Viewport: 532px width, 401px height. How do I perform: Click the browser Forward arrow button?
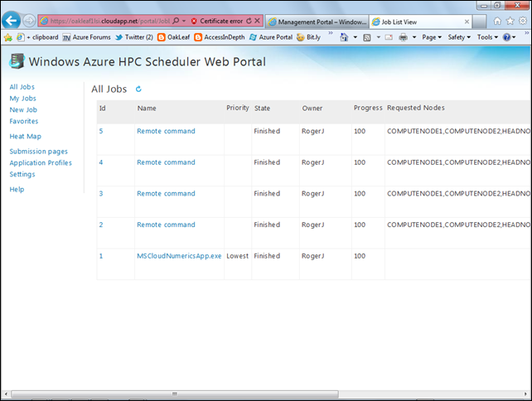coord(30,21)
